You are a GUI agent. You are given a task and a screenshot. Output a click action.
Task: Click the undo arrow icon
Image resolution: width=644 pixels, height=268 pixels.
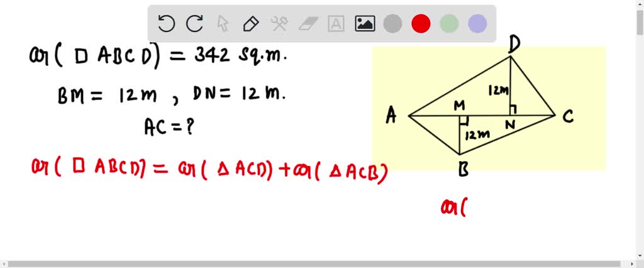166,24
